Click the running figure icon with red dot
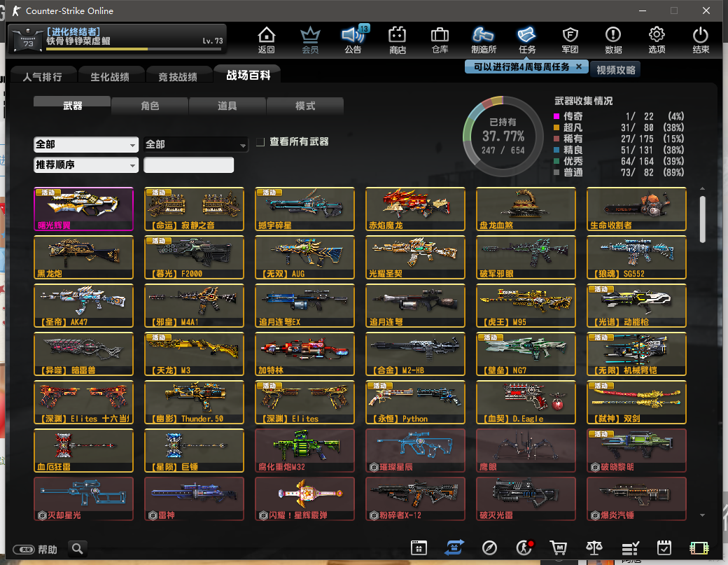This screenshot has height=565, width=728. coord(524,547)
